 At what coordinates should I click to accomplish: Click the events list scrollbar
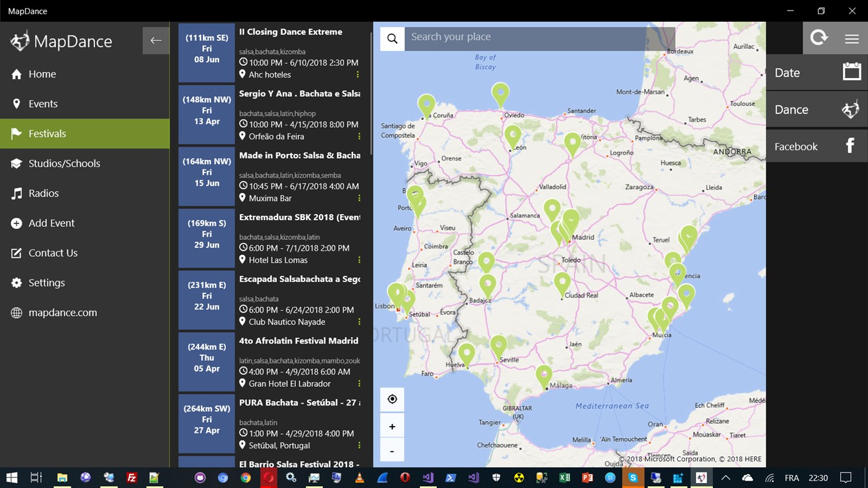[371, 93]
